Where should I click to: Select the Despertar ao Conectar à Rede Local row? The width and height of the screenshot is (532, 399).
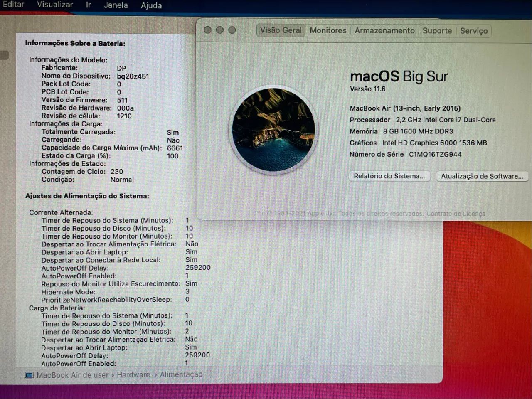(120, 260)
